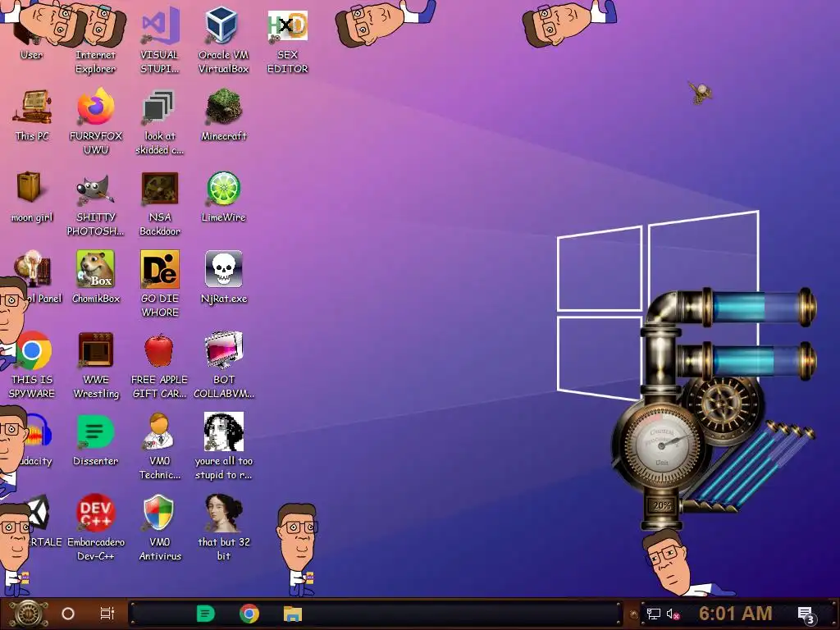Open Chrome icon labeled THIS IS SPYWARE
Viewport: 840px width, 630px height.
[33, 351]
